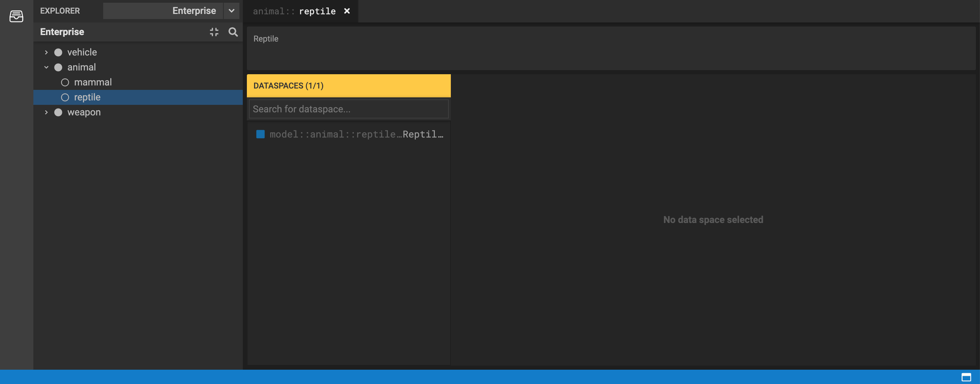
Task: Click the filled circle icon beside weapon
Action: point(58,112)
